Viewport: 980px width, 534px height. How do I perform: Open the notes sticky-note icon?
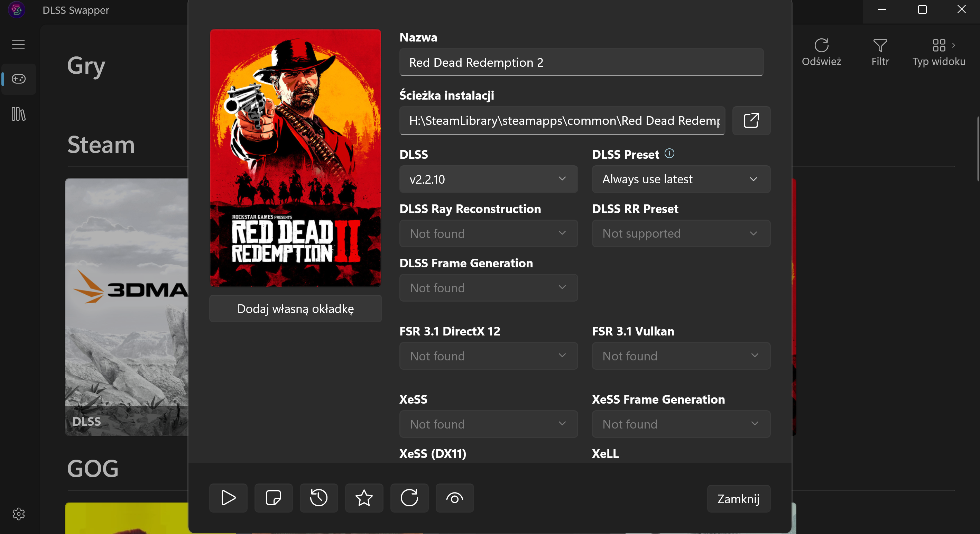point(273,498)
